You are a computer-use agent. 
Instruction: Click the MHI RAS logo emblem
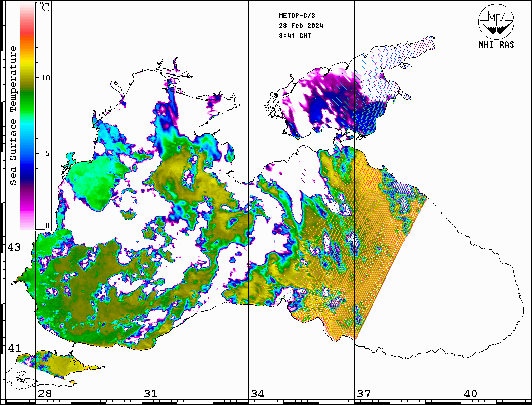[497, 21]
